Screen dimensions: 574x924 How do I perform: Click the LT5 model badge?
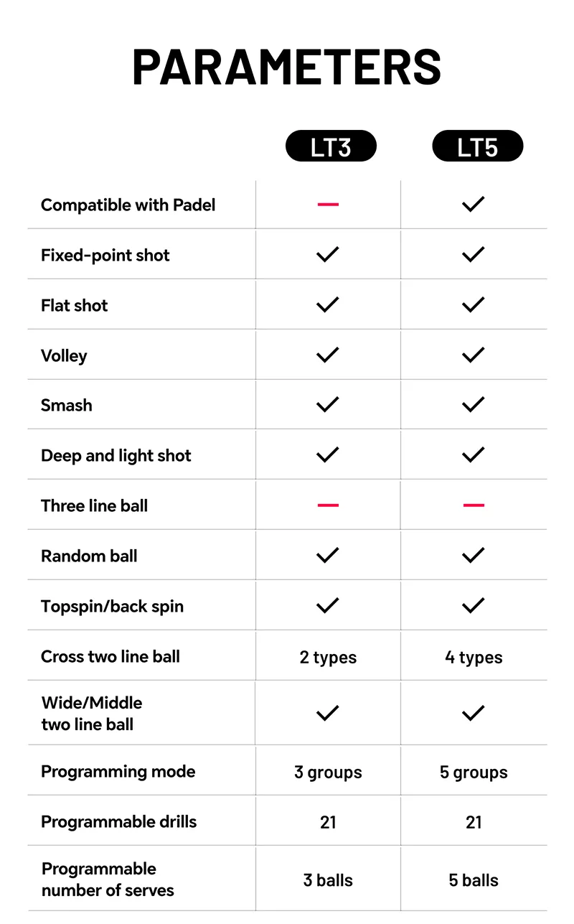[x=477, y=146]
